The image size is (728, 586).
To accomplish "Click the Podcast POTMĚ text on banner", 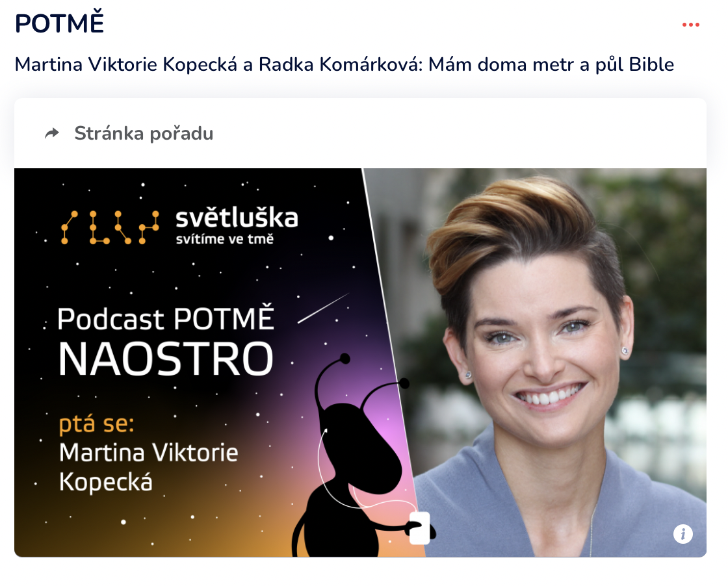I will coord(166,319).
